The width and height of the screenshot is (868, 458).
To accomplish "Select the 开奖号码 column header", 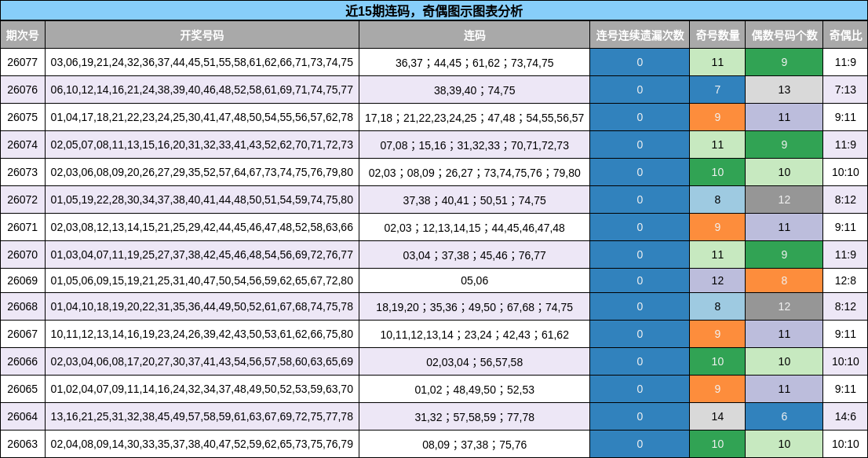I will 200,35.
